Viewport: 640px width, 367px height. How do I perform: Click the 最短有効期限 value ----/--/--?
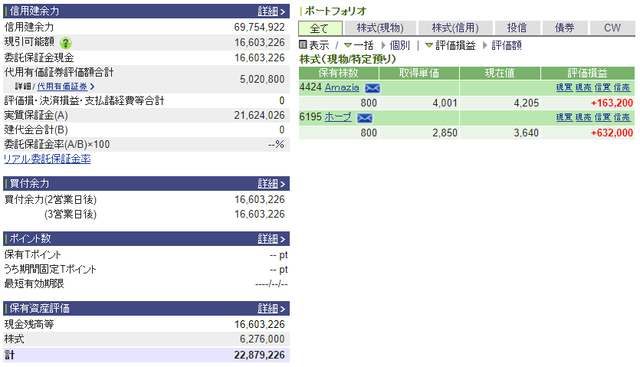coord(271,284)
